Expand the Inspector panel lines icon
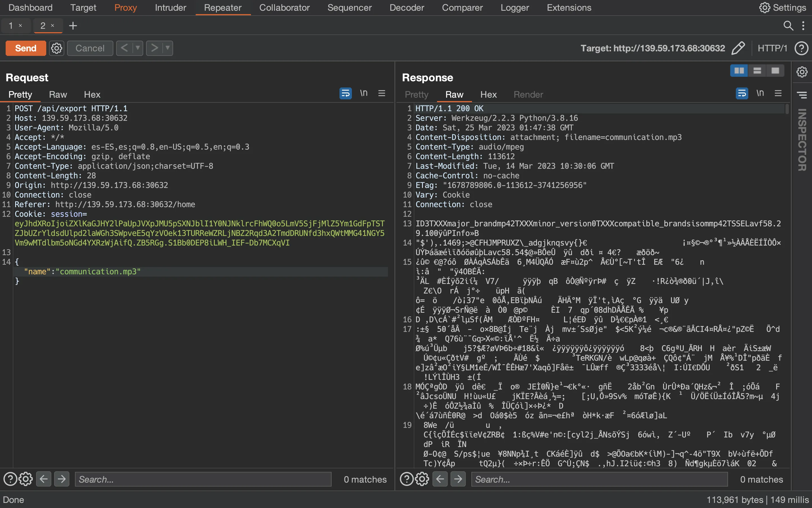This screenshot has height=508, width=812. click(x=802, y=95)
